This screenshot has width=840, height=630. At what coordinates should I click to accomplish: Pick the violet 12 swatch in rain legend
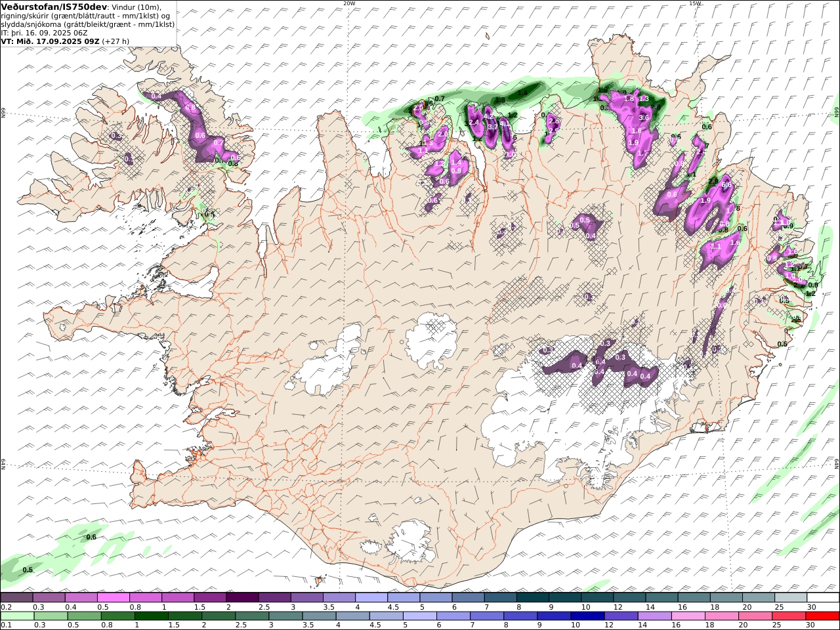[621, 616]
